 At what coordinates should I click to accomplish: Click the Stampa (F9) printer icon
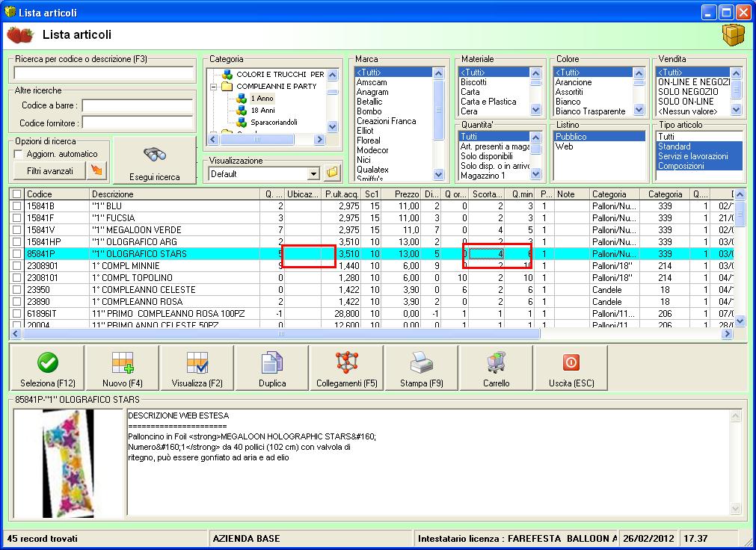(x=422, y=363)
